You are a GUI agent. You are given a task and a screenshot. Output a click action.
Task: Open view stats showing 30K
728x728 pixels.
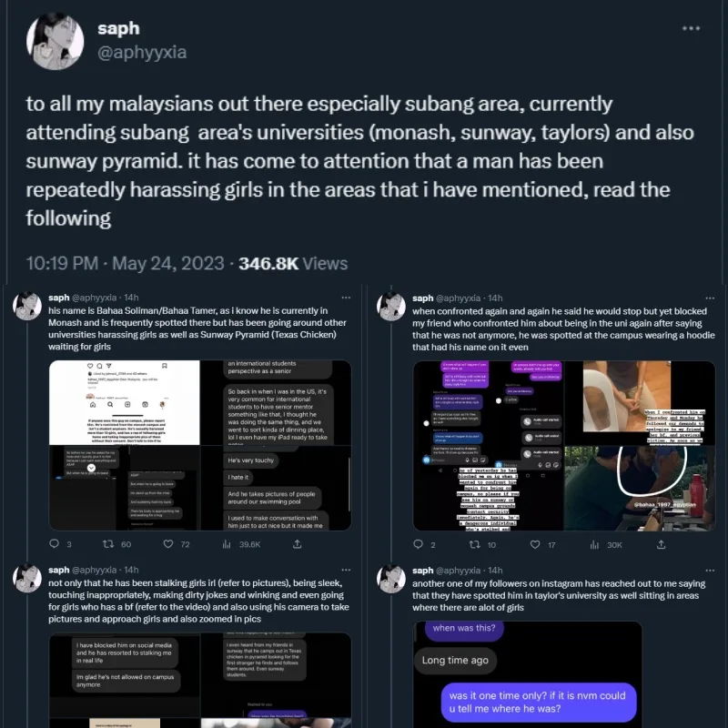(605, 545)
